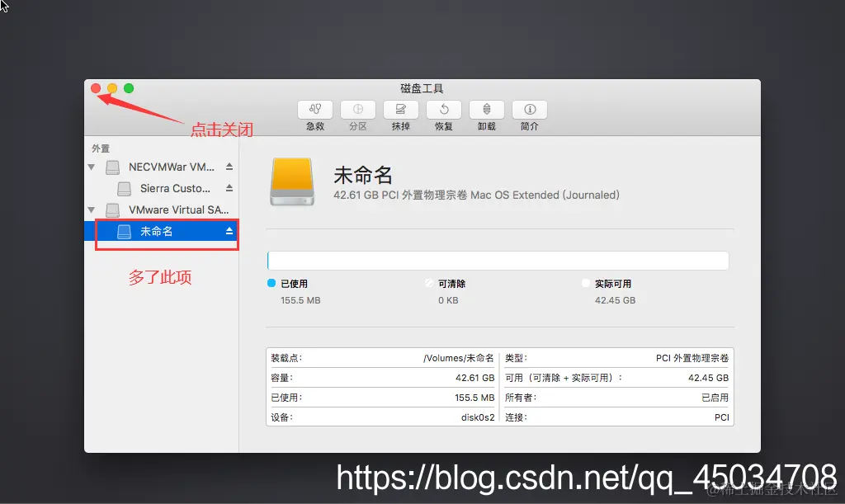Click the 42.61 GB PCI volume description text
The width and height of the screenshot is (845, 504).
[x=476, y=195]
